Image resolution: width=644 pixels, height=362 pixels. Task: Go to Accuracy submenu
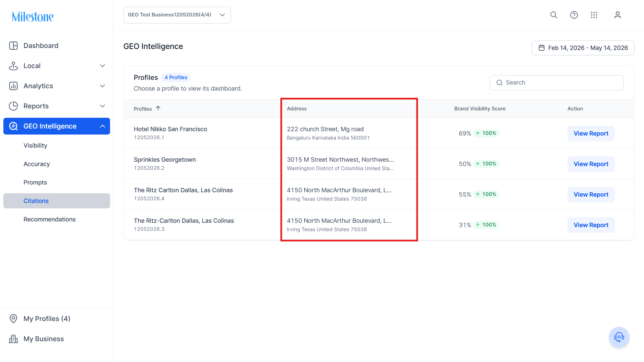37,164
